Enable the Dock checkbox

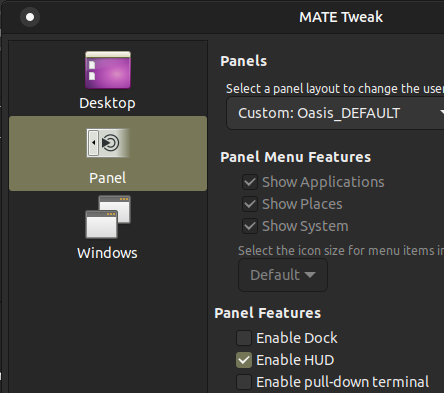[244, 338]
